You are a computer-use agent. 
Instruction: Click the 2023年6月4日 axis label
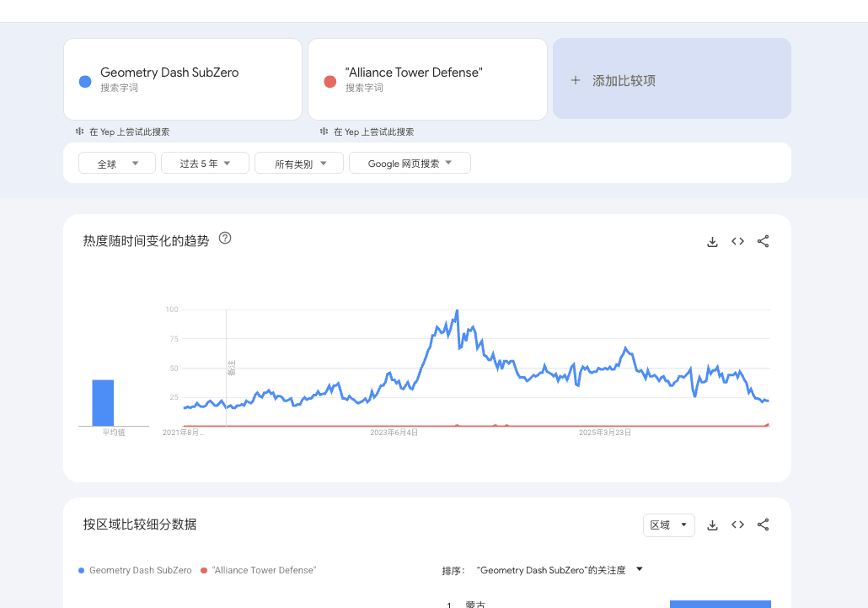tap(394, 433)
